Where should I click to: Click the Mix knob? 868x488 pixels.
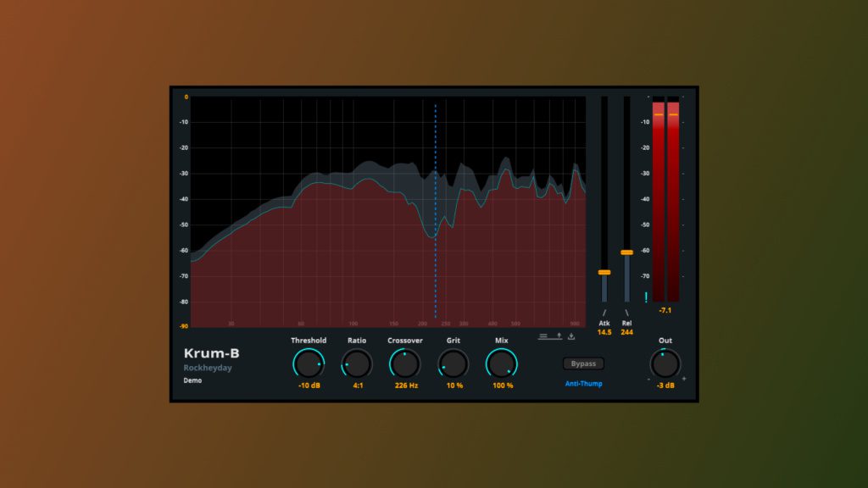pyautogui.click(x=502, y=364)
